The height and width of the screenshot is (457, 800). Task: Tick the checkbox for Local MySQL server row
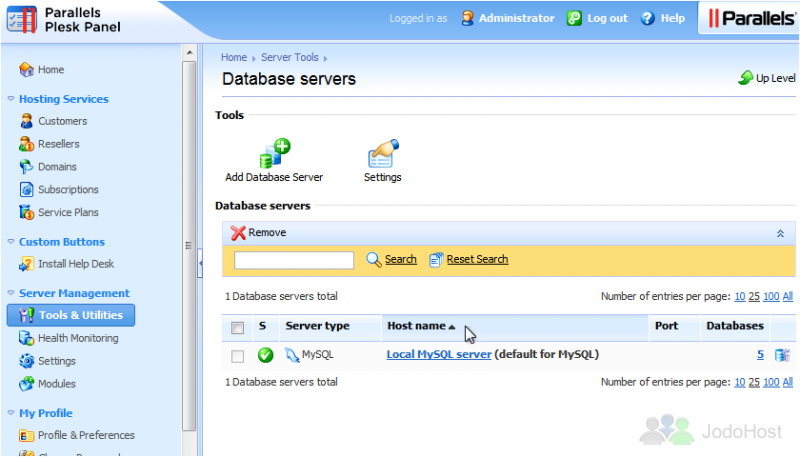(x=237, y=356)
